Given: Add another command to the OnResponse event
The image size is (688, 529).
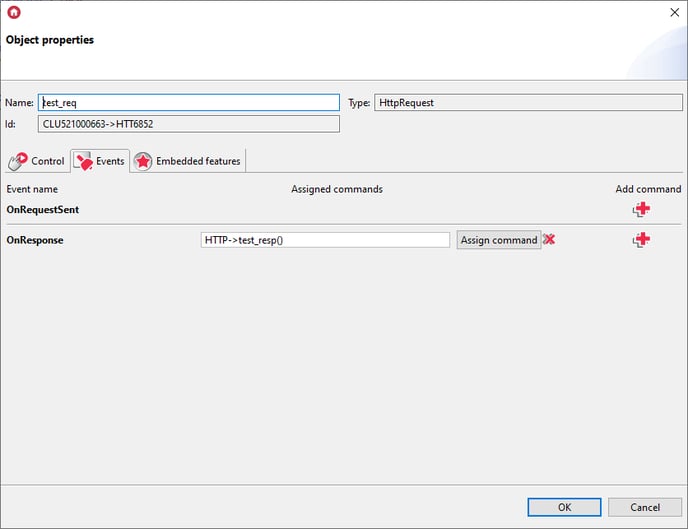Looking at the screenshot, I should [x=641, y=239].
